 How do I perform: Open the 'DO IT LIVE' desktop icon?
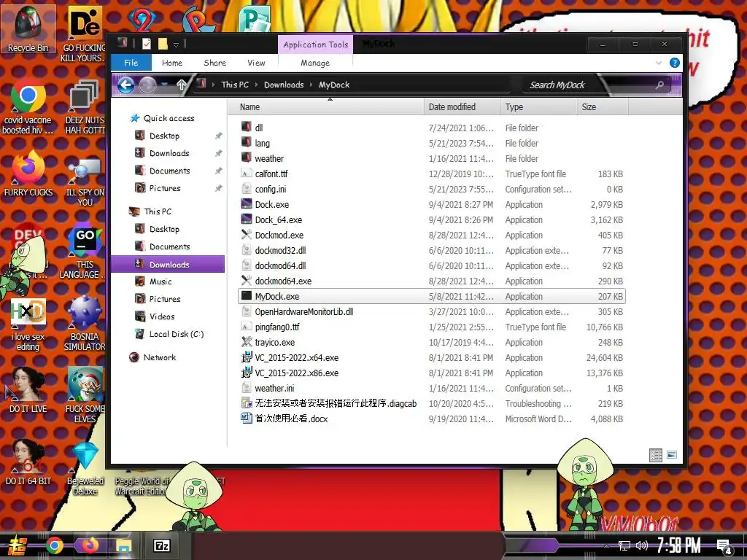[x=28, y=389]
